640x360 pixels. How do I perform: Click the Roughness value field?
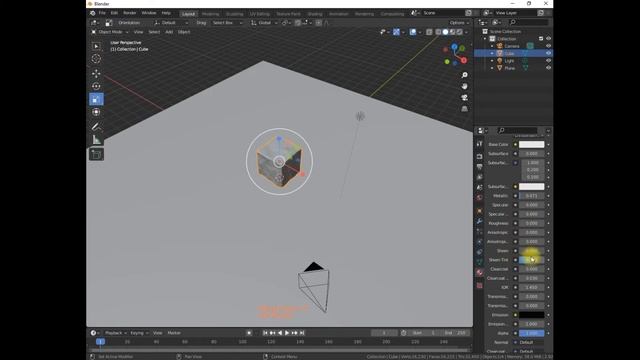pyautogui.click(x=531, y=223)
